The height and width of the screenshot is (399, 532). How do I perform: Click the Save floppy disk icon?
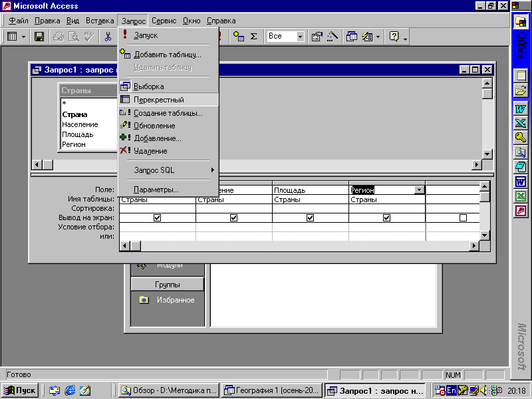click(x=39, y=37)
